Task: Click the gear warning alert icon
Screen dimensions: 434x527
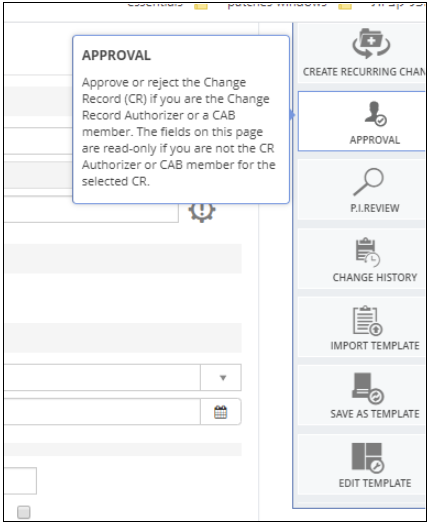Action: pyautogui.click(x=202, y=212)
